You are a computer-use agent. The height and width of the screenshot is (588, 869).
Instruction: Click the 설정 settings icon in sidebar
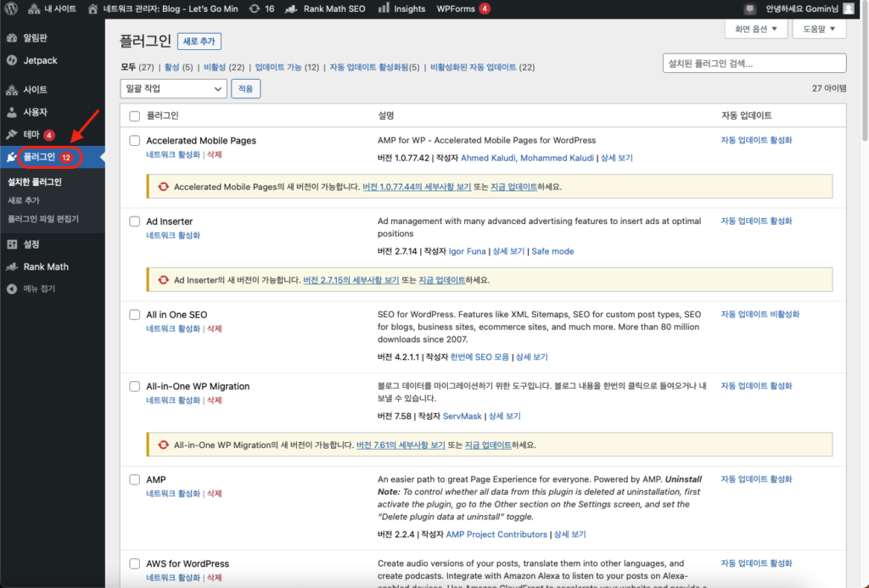point(12,244)
